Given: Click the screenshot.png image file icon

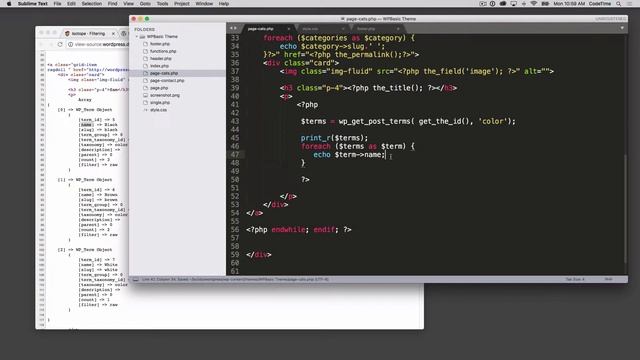Looking at the screenshot, I should click(x=145, y=95).
